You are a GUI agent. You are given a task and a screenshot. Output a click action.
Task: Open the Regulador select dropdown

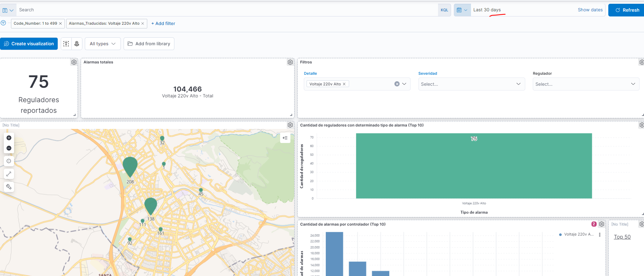click(586, 84)
